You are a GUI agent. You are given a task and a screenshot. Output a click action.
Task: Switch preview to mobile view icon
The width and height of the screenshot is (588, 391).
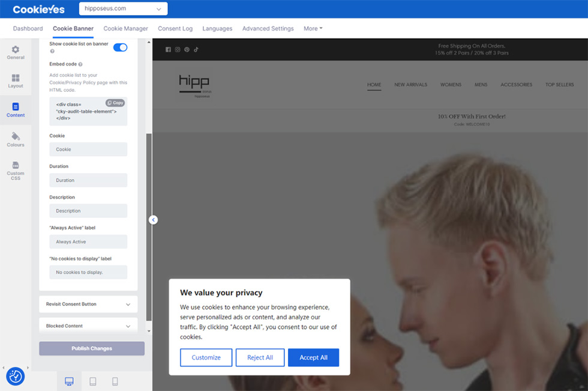click(x=115, y=381)
